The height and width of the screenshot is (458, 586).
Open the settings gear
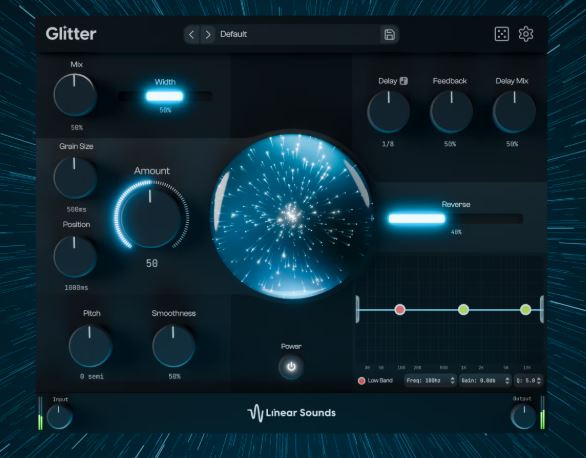[526, 34]
